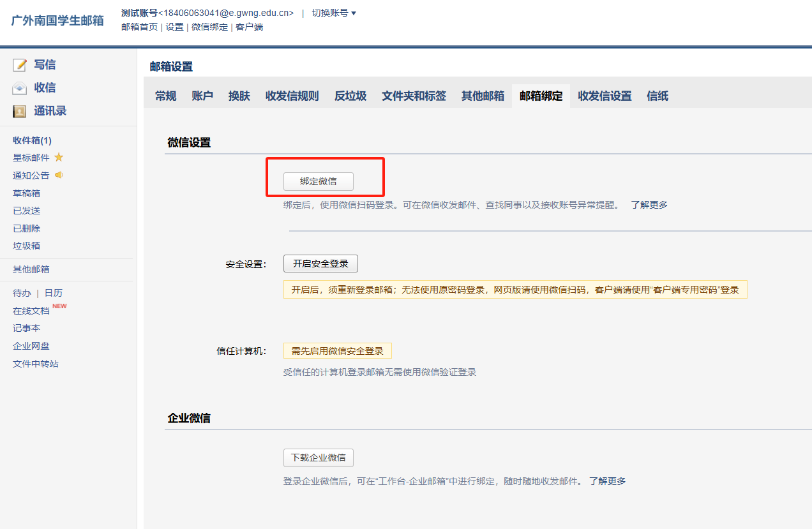This screenshot has height=529, width=812.
Task: Open the 垃圾箱 spam folder
Action: click(x=27, y=246)
